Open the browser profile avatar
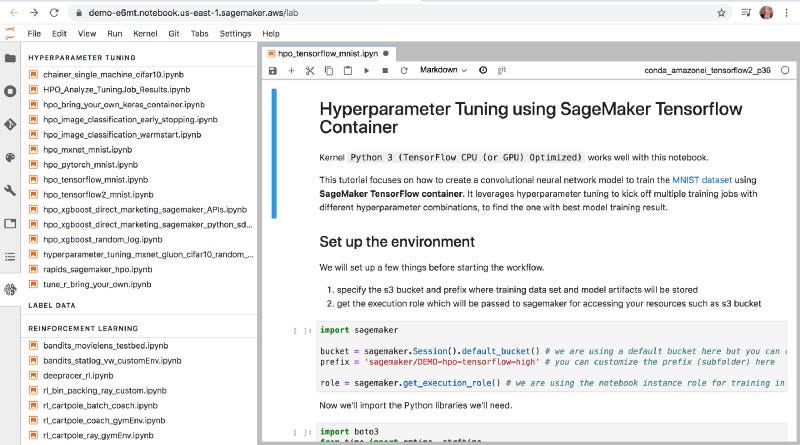This screenshot has height=445, width=800. click(x=766, y=13)
